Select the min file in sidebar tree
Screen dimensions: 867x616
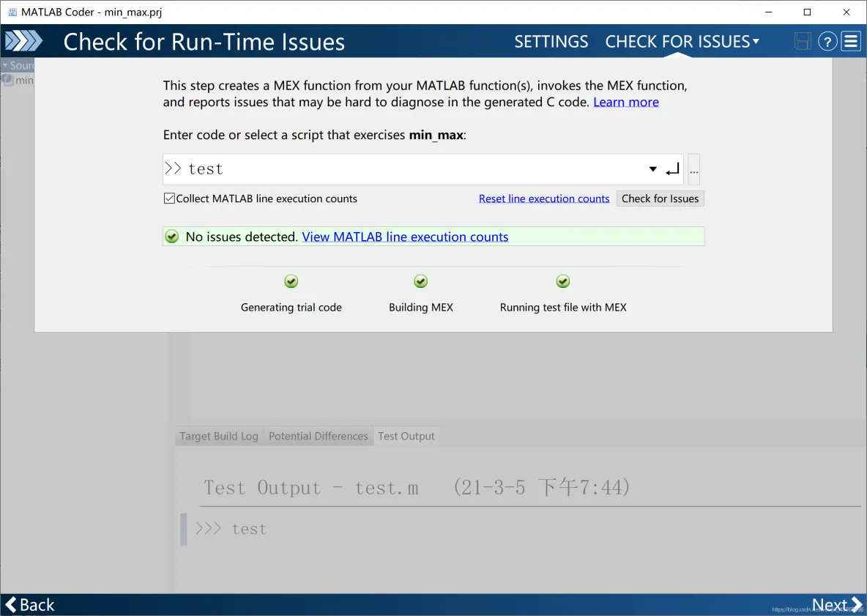(x=18, y=80)
